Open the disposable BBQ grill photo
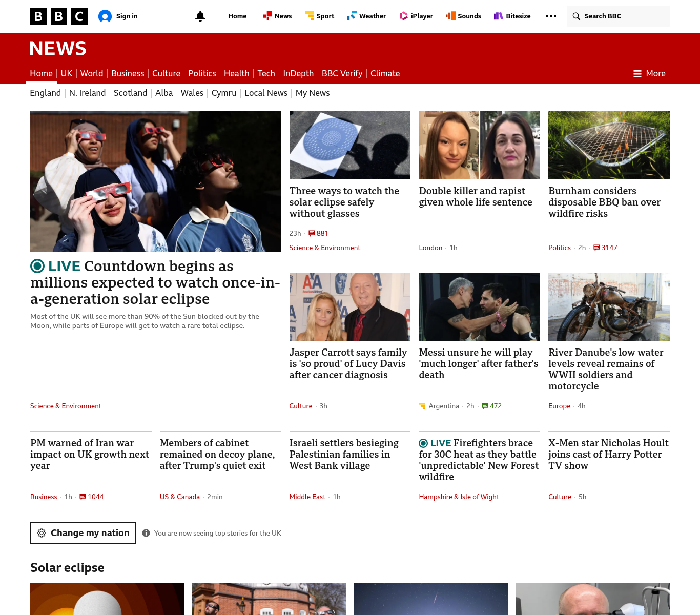 point(609,146)
